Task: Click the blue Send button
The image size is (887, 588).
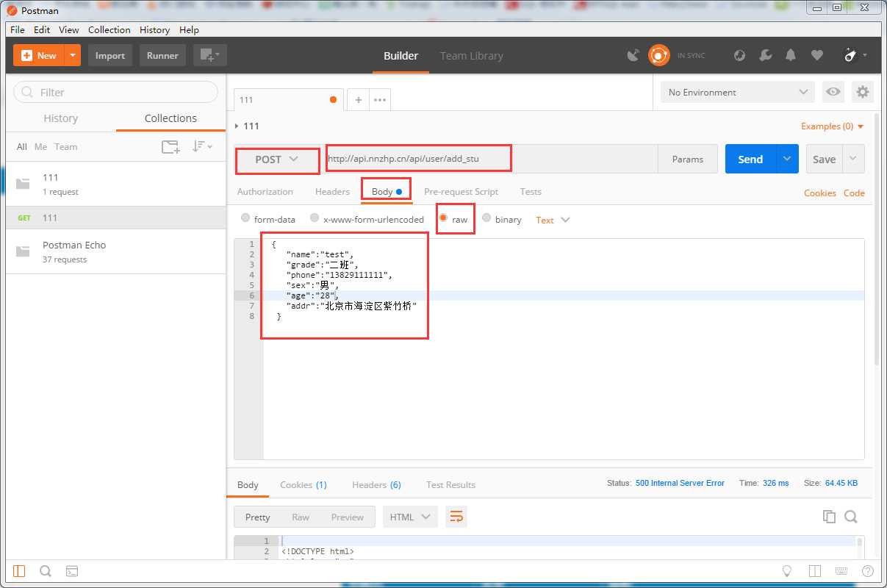Action: 750,159
